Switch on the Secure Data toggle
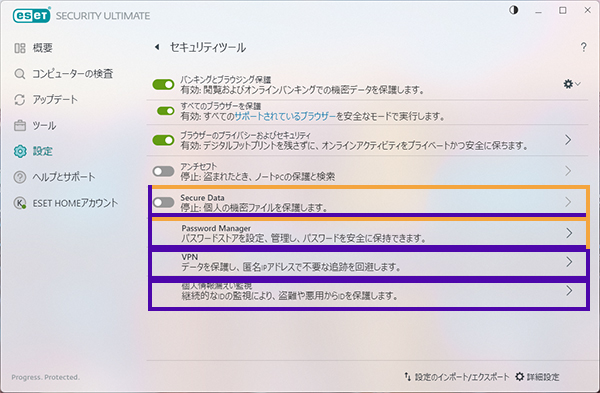 pyautogui.click(x=163, y=202)
